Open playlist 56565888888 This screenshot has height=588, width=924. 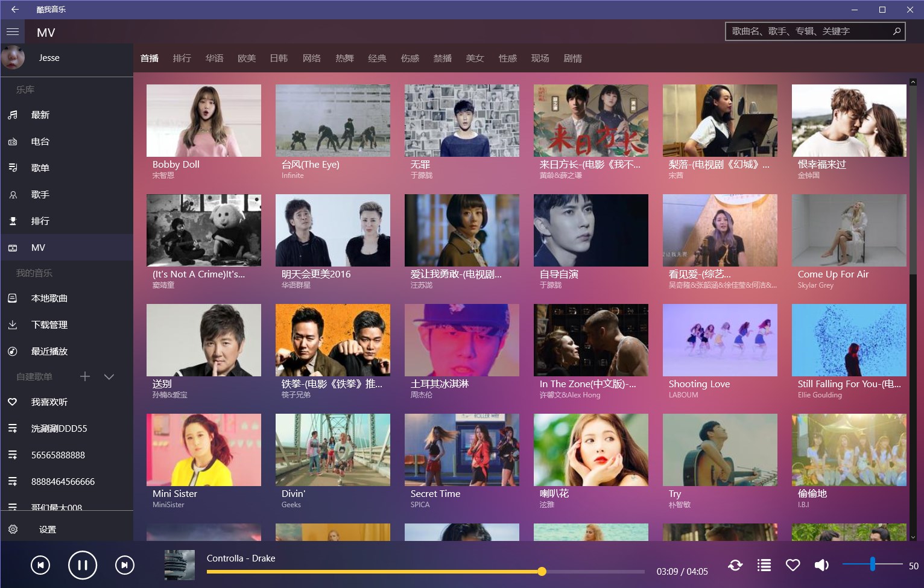pyautogui.click(x=66, y=455)
